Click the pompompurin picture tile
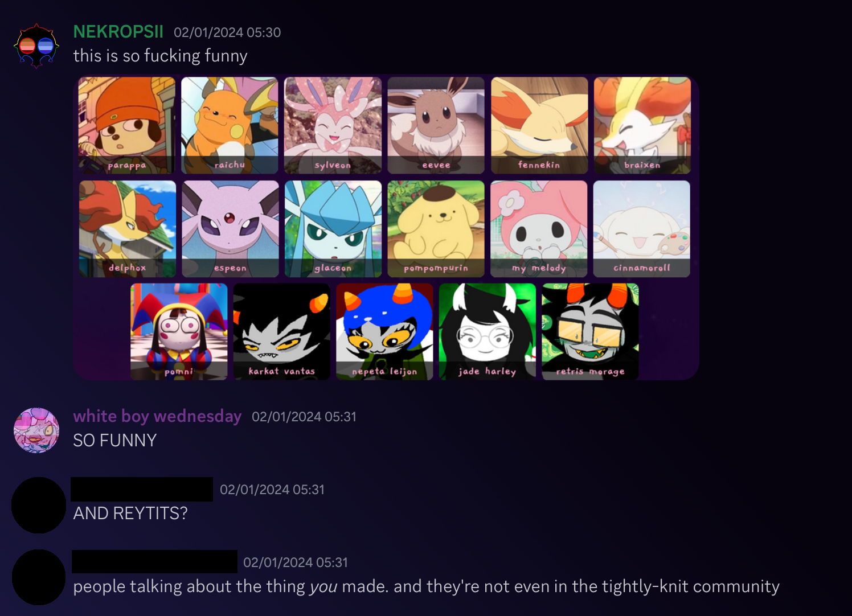852x616 pixels. coord(436,229)
